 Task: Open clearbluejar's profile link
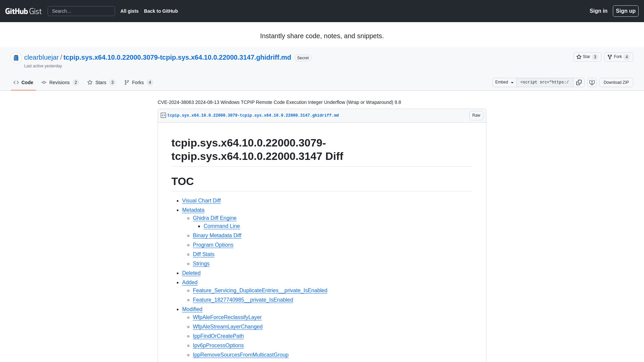tap(41, 57)
